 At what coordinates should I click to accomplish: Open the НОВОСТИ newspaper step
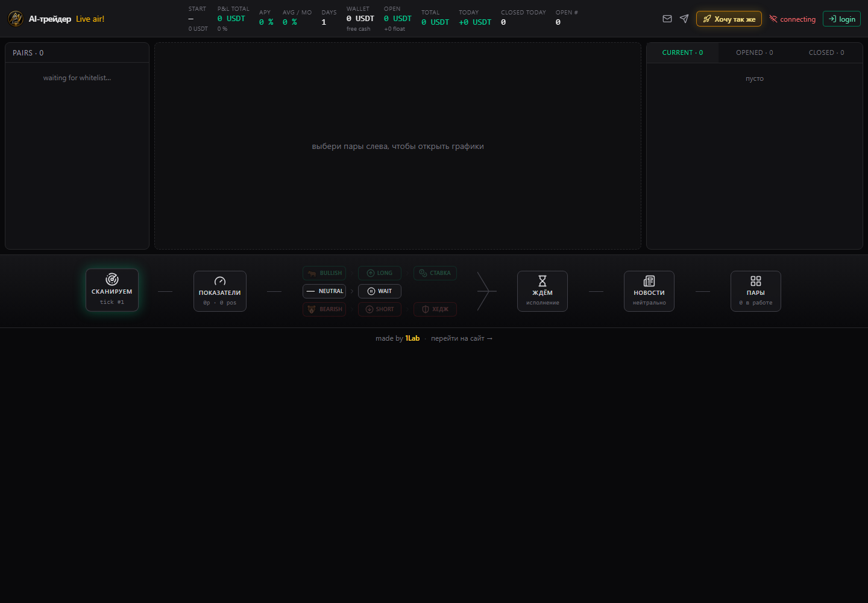coord(649,291)
